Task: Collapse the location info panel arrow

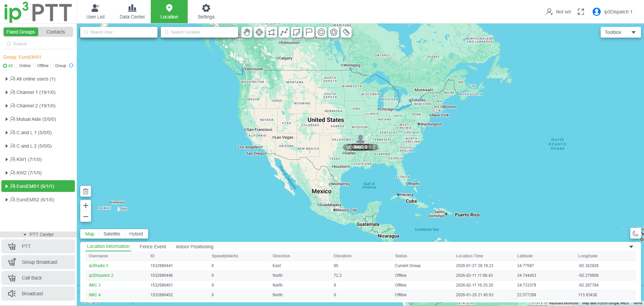Action: click(631, 247)
